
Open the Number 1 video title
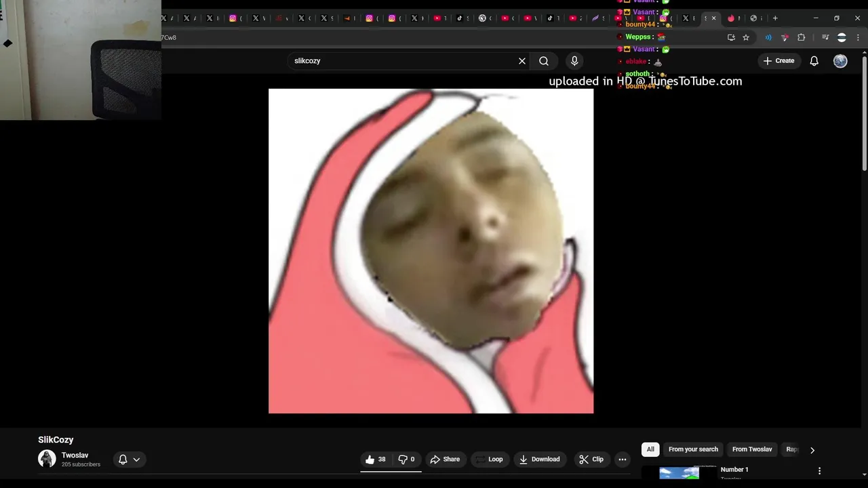(x=734, y=470)
